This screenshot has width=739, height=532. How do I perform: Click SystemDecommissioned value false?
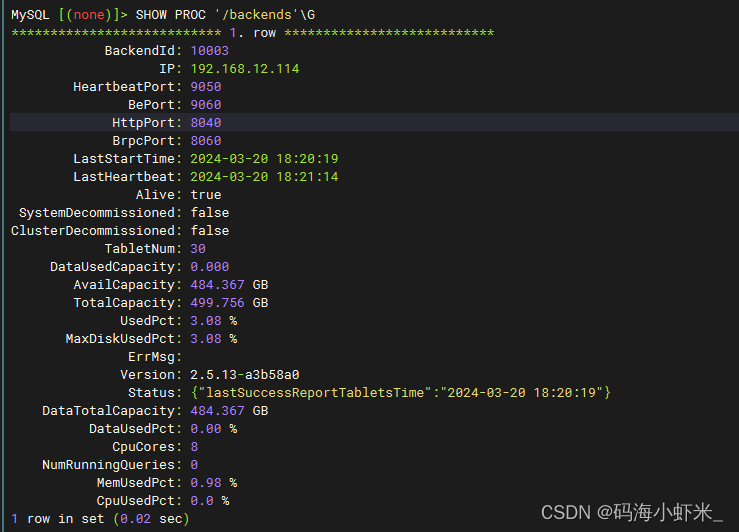(210, 213)
